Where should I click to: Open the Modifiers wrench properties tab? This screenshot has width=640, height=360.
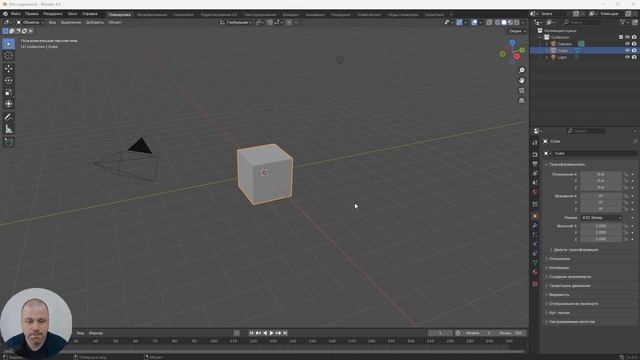tap(535, 226)
